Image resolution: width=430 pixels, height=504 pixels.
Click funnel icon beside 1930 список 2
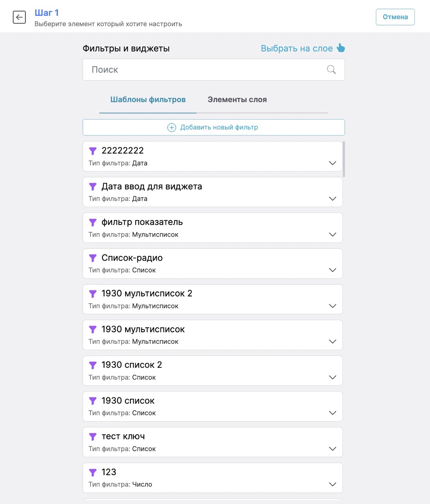93,365
